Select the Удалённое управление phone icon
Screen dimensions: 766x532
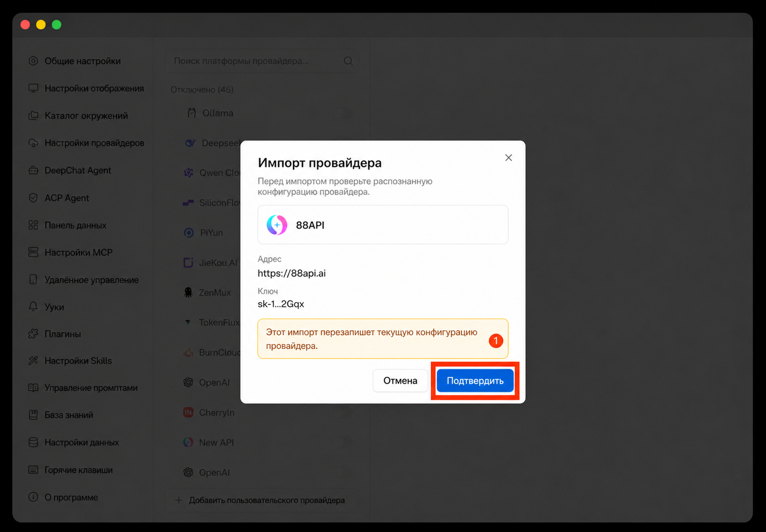coord(33,279)
